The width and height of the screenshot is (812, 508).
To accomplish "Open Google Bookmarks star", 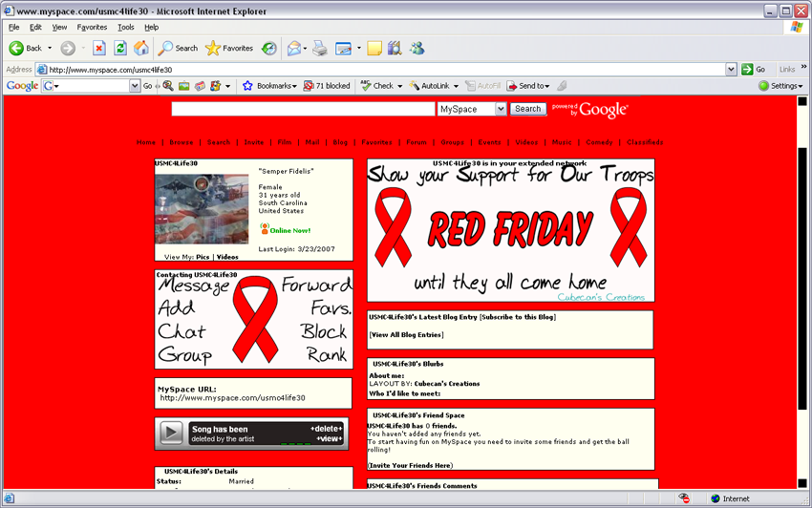I will pos(269,85).
